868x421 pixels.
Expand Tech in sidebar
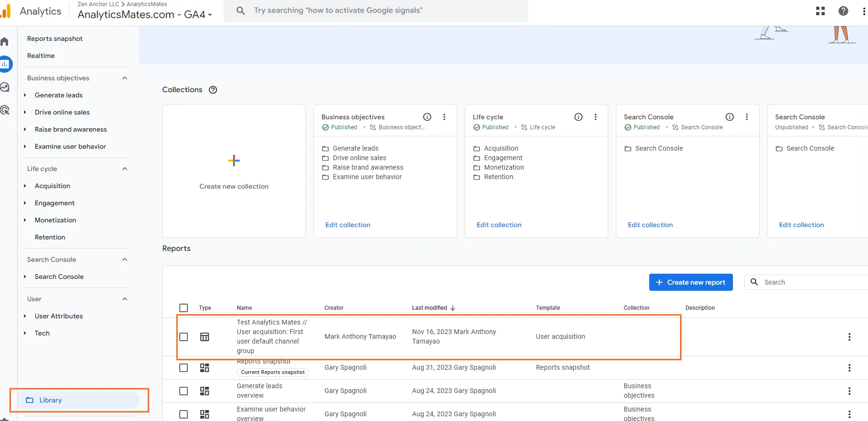point(25,333)
